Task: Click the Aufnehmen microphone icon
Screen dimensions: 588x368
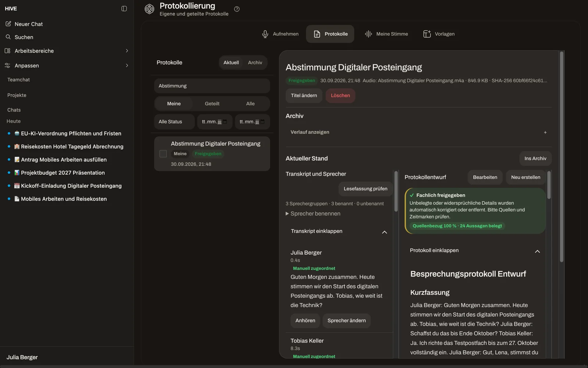Action: (x=265, y=34)
